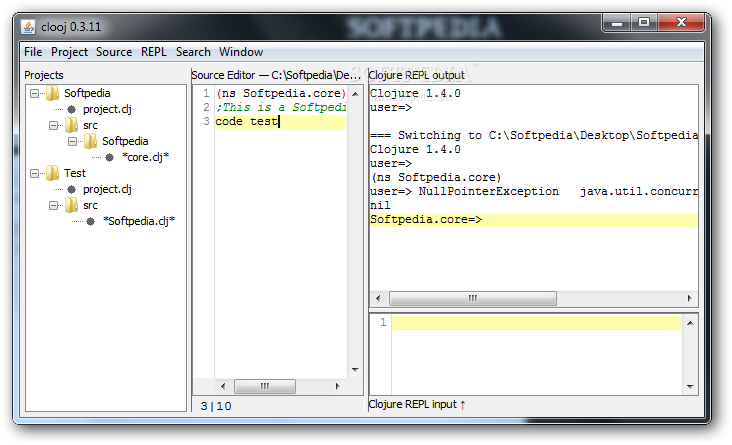Screen dimensions: 732x445
Task: Click line 1 '(ns Softpedia.core)' in source editor
Action: [281, 93]
